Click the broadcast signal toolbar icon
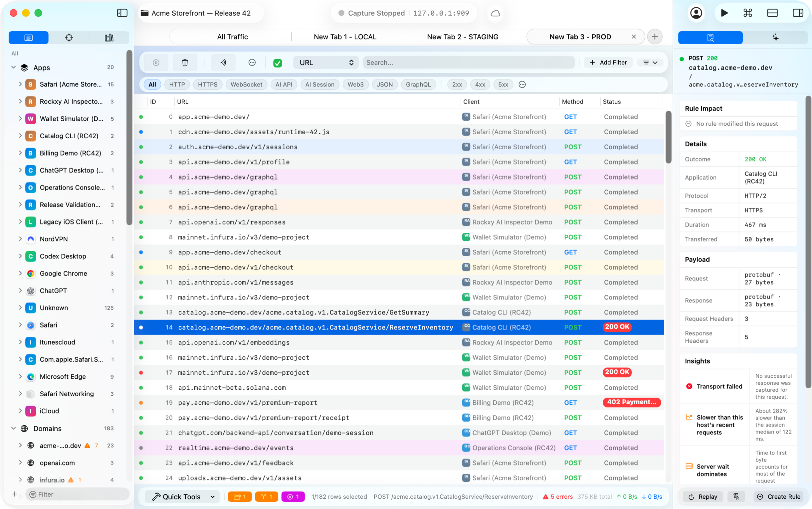 [x=223, y=63]
